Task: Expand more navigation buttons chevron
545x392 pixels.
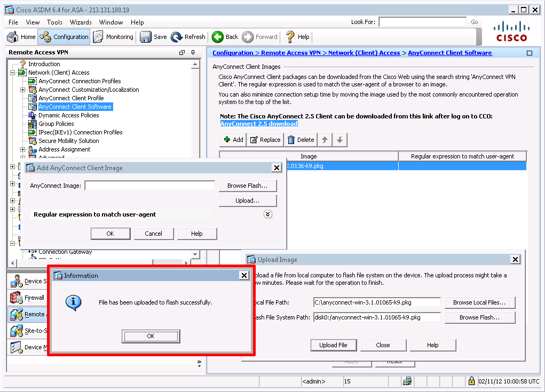Action: click(x=199, y=364)
